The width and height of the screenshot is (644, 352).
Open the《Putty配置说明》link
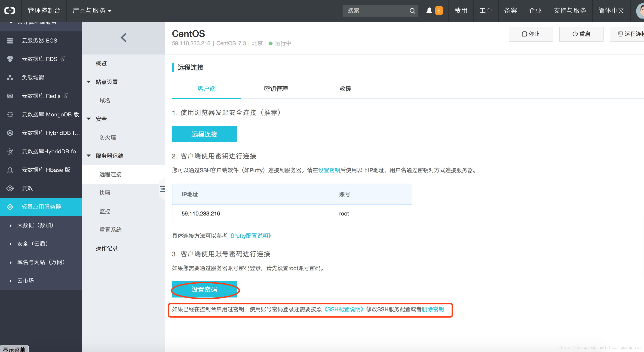click(x=250, y=236)
